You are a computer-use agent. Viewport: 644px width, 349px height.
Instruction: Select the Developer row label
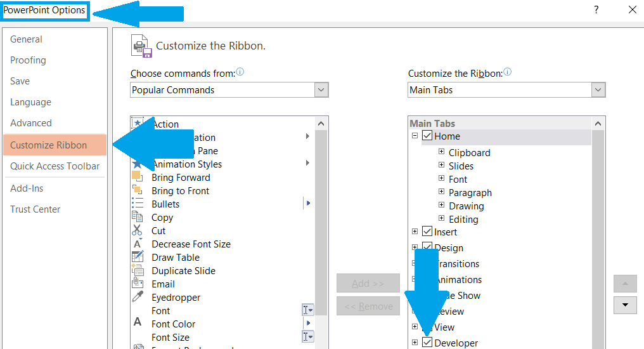coord(456,343)
